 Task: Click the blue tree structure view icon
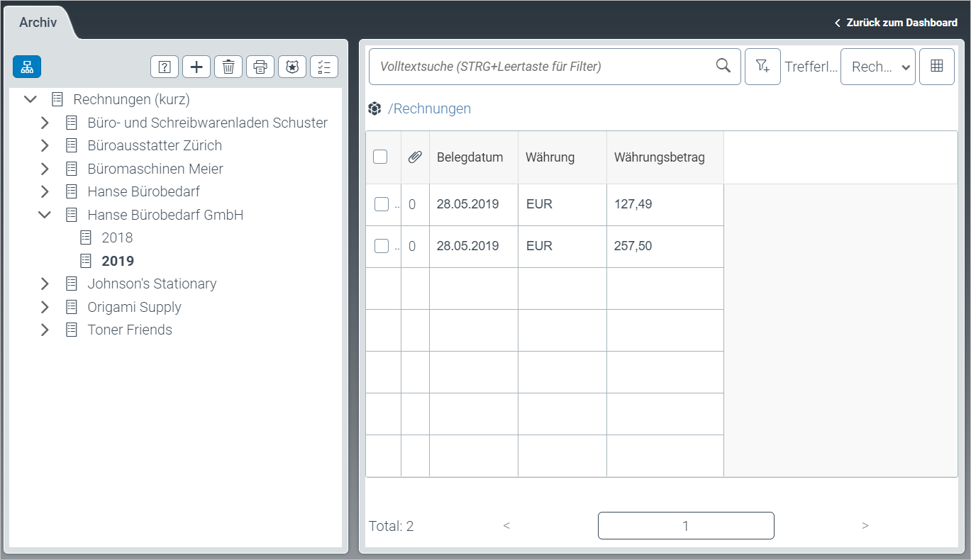pyautogui.click(x=27, y=67)
